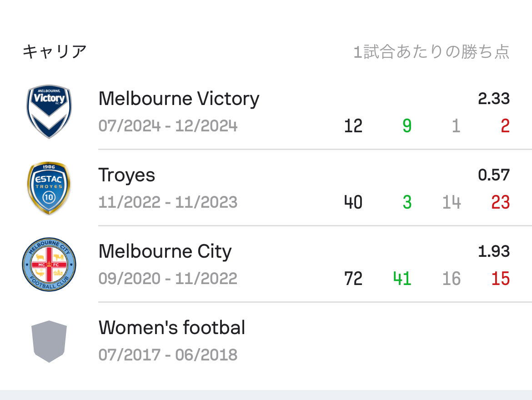Click the 07/2017 - 06/2018 date range
532x400 pixels.
(x=168, y=355)
